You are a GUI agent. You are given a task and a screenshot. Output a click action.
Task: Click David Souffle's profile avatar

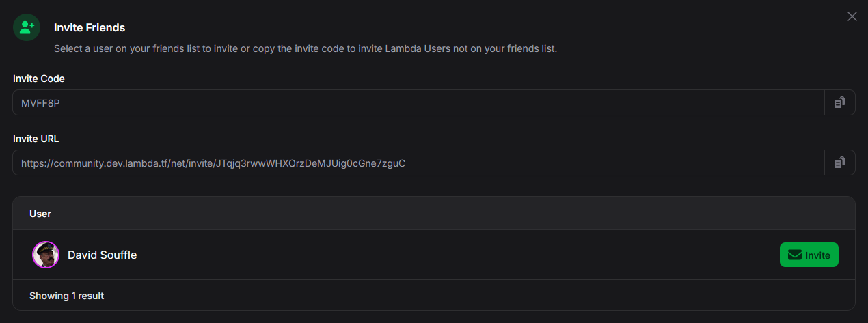coord(46,255)
